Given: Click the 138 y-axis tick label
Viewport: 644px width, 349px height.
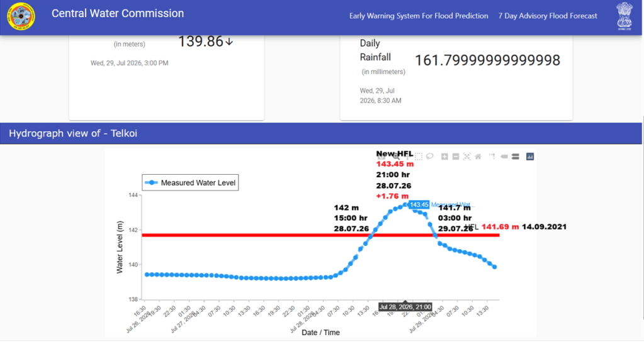Looking at the screenshot, I should point(133,299).
